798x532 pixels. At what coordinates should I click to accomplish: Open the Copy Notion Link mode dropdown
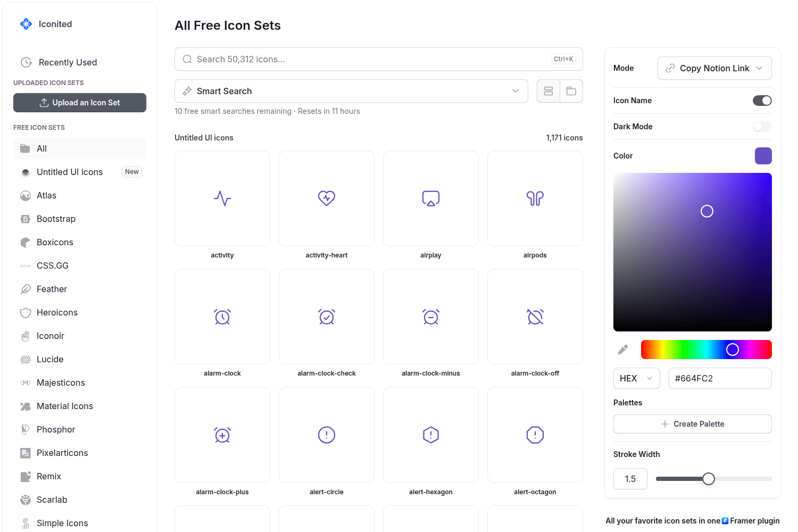(714, 68)
